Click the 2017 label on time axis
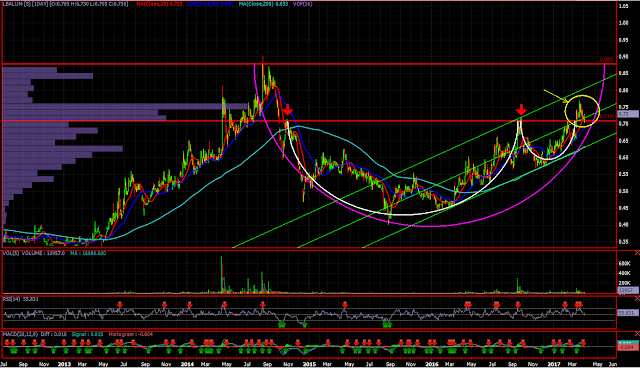Viewport: 640px width, 368px height. (554, 364)
